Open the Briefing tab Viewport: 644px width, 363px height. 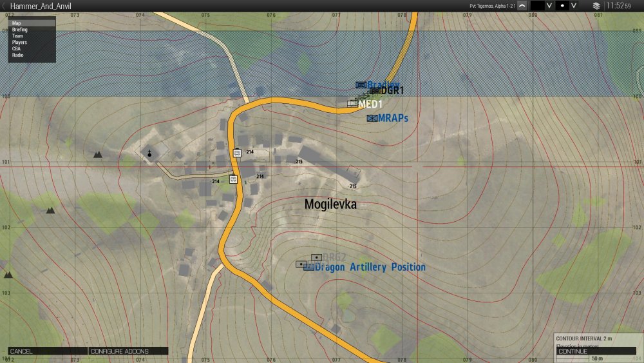(x=20, y=30)
